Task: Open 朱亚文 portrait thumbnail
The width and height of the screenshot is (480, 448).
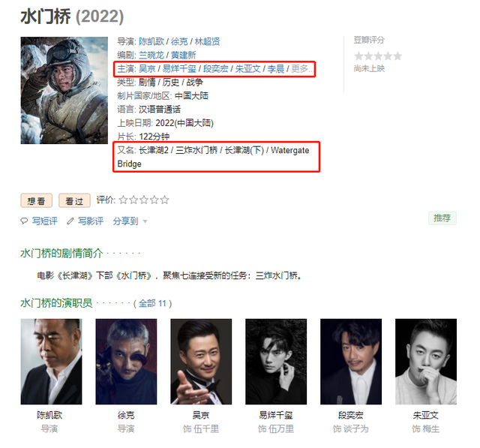Action: pos(426,362)
